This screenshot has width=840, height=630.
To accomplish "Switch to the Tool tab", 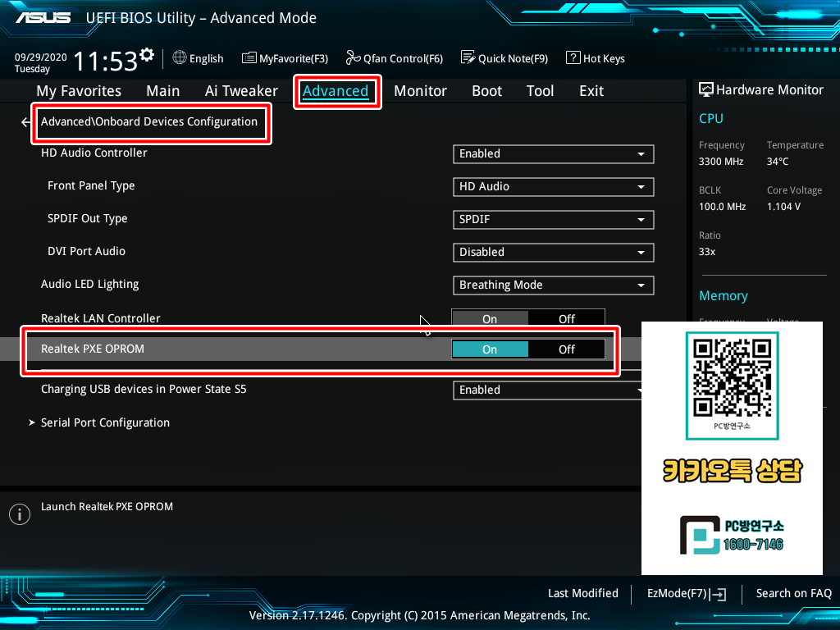I will point(540,91).
